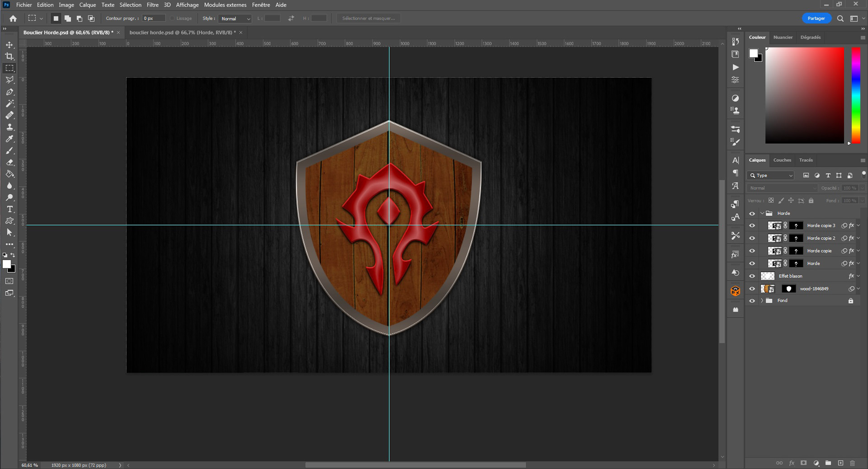This screenshot has width=868, height=469.
Task: Open the History panel icon
Action: (x=736, y=42)
